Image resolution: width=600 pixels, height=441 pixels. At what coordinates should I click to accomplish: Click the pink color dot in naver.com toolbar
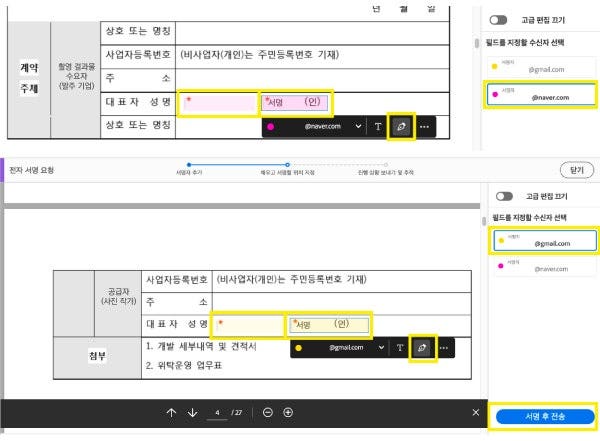coord(271,127)
